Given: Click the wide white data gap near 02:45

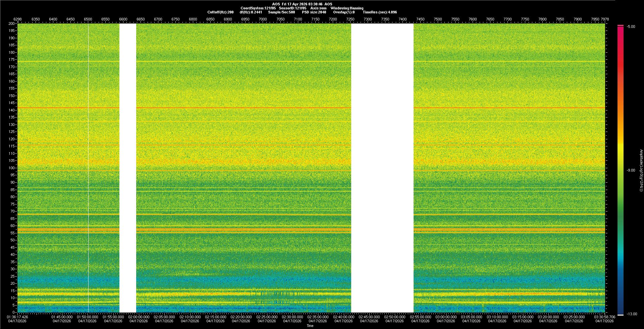Looking at the screenshot, I should 382,168.
